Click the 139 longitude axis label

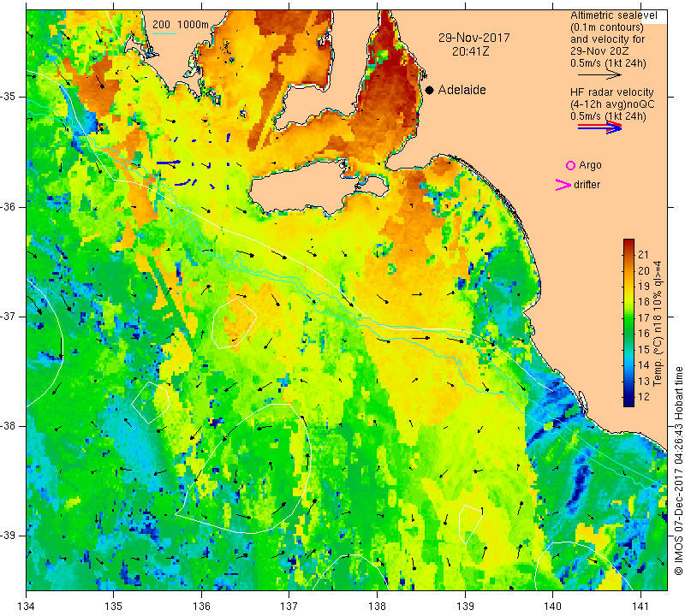465,606
